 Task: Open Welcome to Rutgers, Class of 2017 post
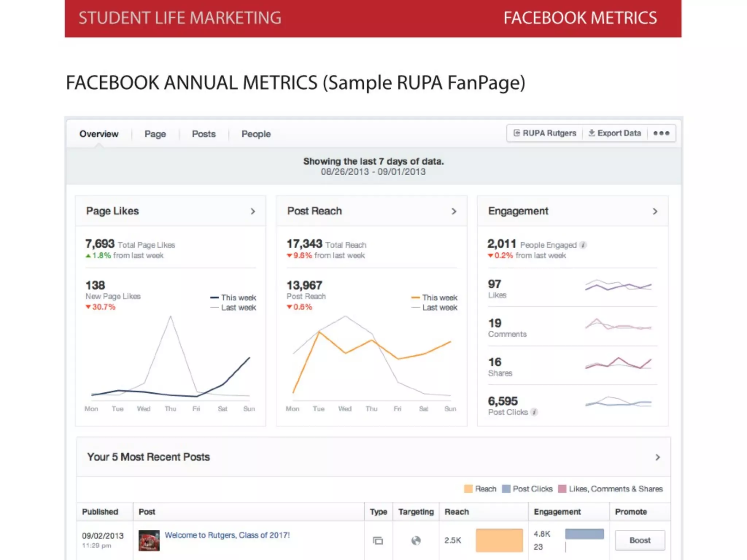[x=227, y=535]
